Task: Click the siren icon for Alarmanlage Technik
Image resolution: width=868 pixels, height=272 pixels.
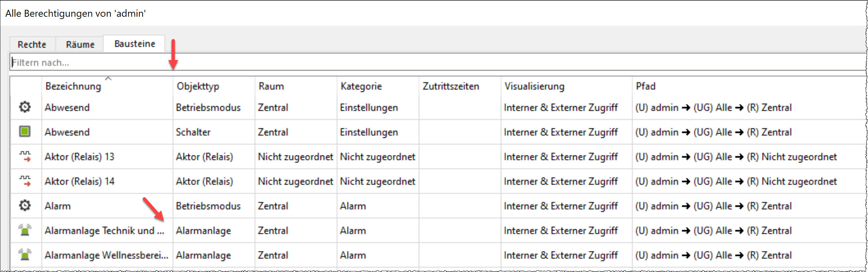Action: 25,230
